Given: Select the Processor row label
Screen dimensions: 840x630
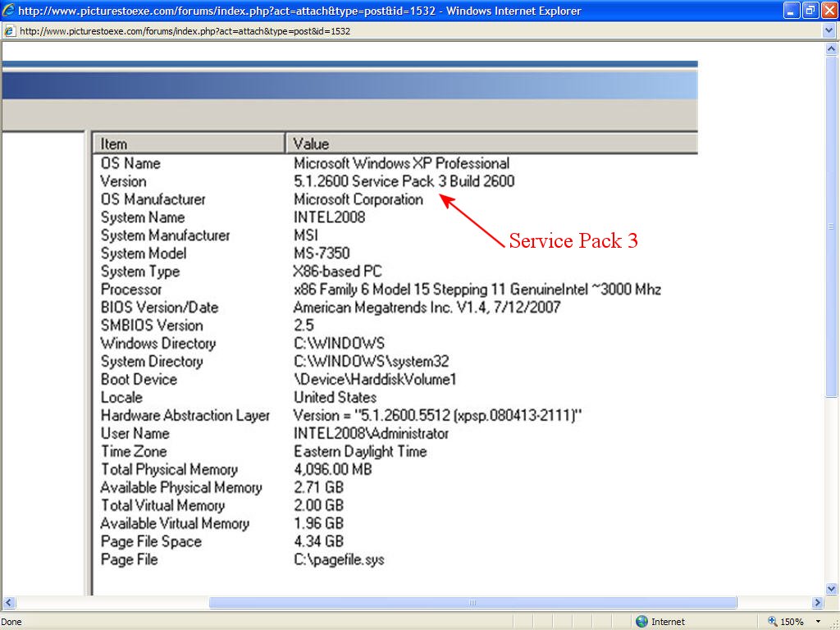Looking at the screenshot, I should (x=130, y=290).
